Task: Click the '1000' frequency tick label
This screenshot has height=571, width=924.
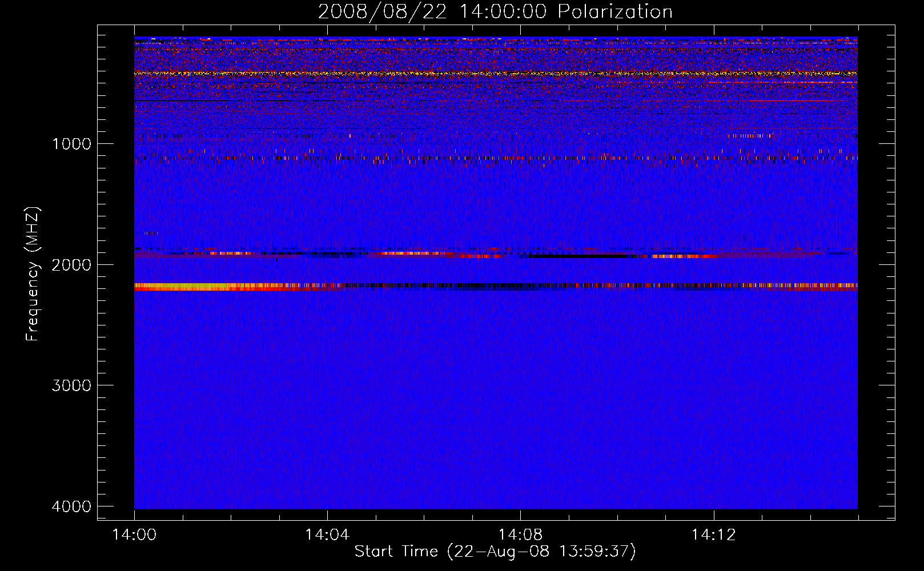Action: 71,143
